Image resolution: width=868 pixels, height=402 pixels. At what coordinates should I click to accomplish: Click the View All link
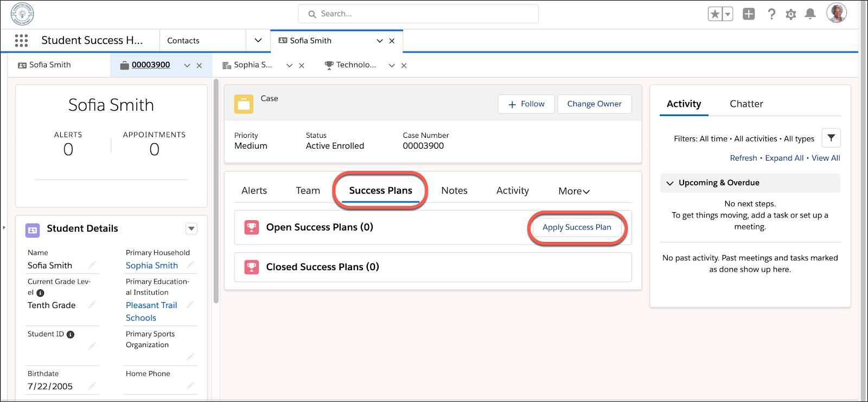(x=826, y=158)
